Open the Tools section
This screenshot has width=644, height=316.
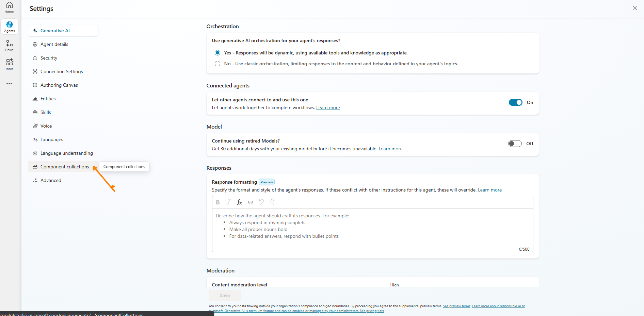pyautogui.click(x=9, y=65)
